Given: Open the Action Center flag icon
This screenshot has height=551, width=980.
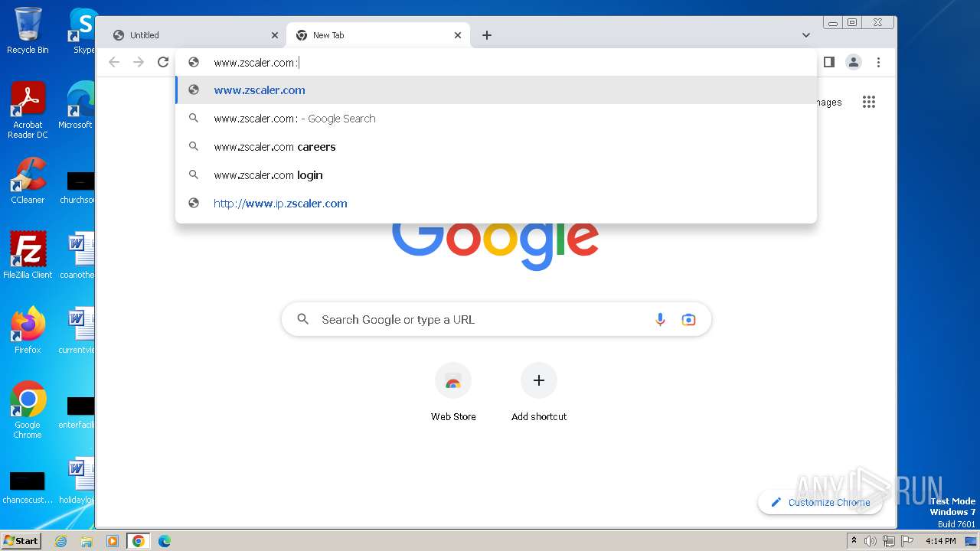Looking at the screenshot, I should [x=906, y=541].
